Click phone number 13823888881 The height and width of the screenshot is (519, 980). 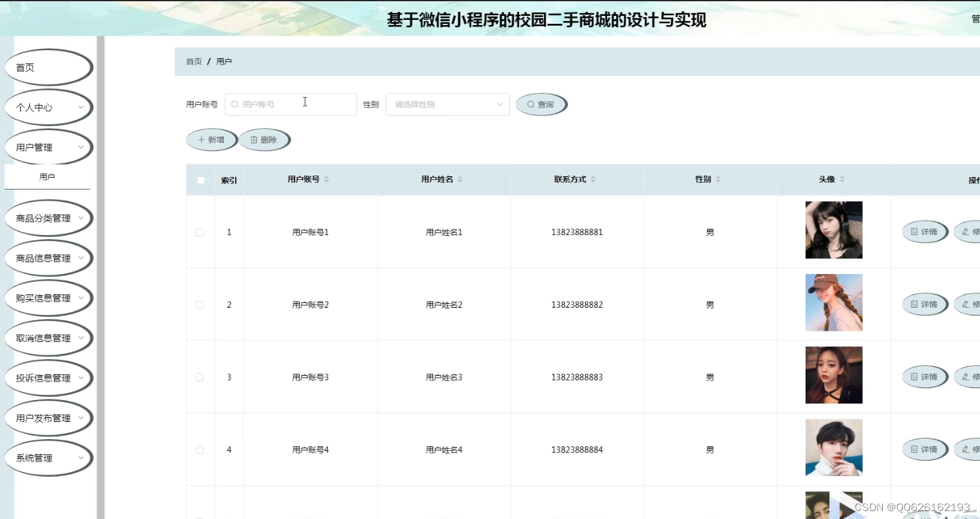(577, 232)
